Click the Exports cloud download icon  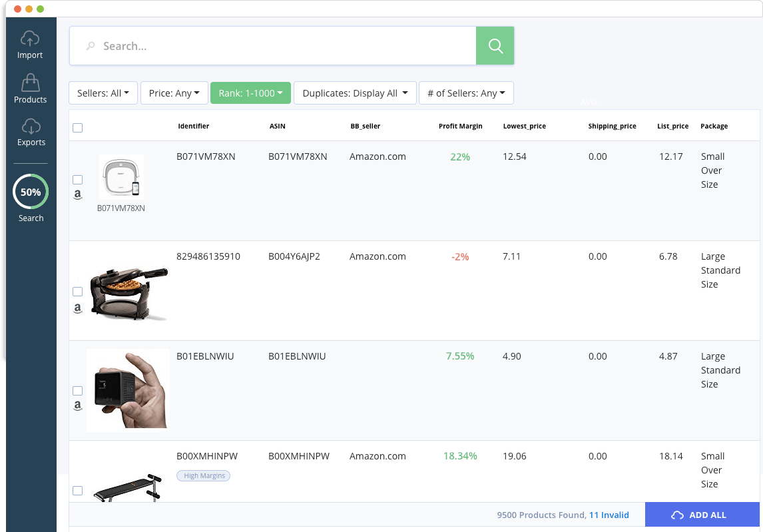click(30, 127)
